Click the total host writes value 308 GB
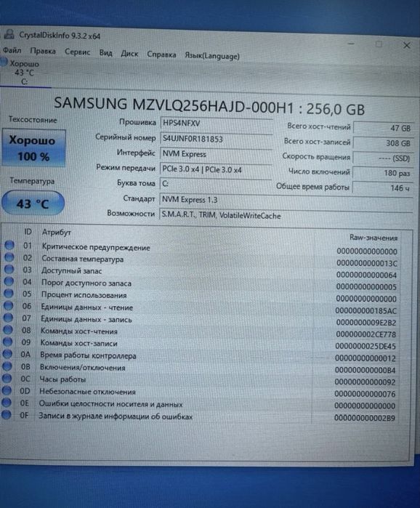This screenshot has height=508, width=420. [384, 143]
